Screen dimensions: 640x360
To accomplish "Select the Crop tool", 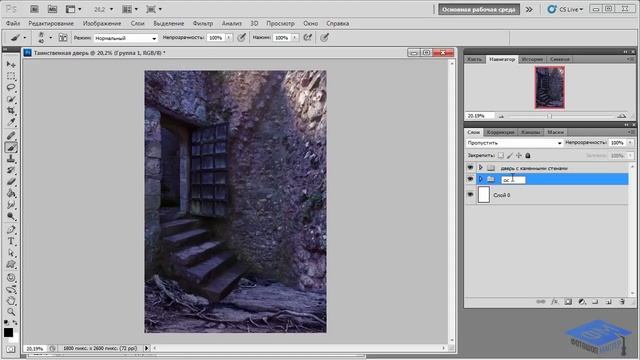I will (x=11, y=111).
